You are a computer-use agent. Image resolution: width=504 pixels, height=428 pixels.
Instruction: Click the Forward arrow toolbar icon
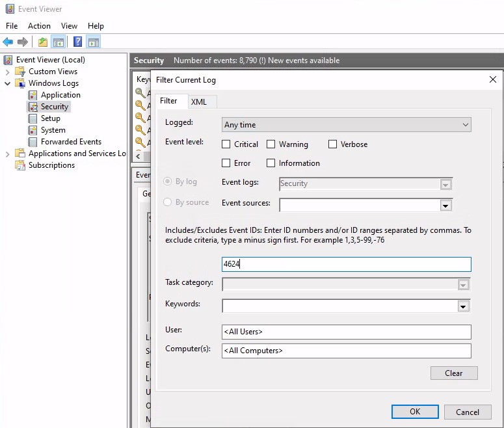(x=23, y=42)
